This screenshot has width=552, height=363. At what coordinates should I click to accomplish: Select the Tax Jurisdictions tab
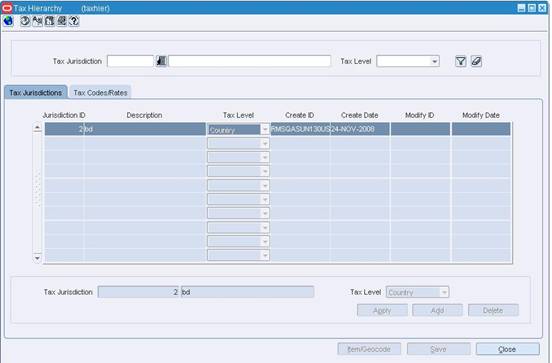[x=36, y=93]
